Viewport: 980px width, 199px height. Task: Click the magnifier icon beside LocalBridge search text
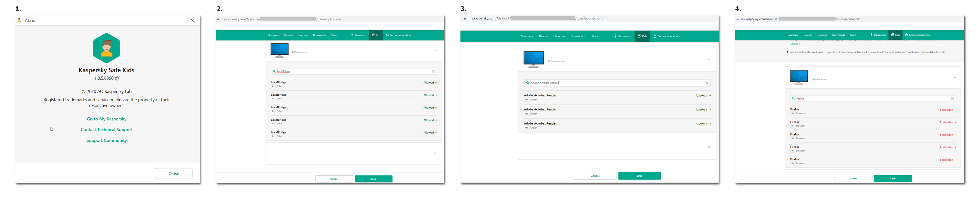point(274,71)
